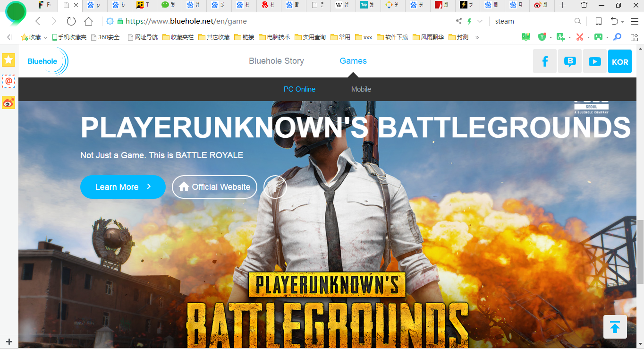
Task: Switch to the Weibo eye tab
Action: (x=542, y=5)
